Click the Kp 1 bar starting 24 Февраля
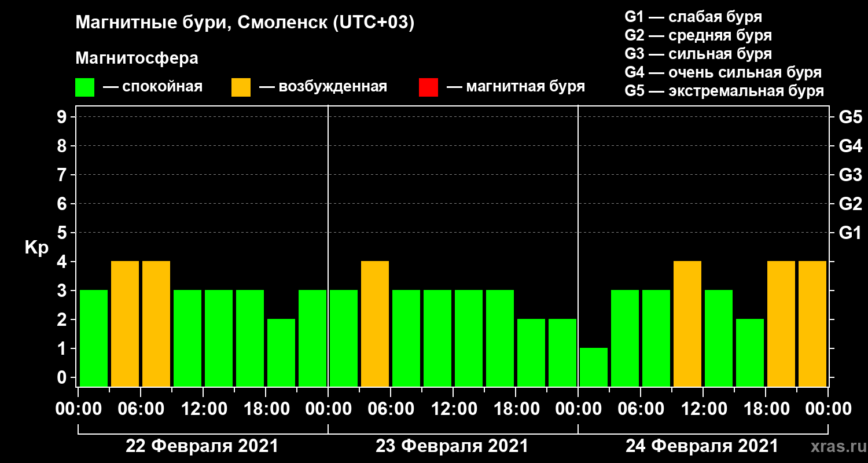This screenshot has width=868, height=463. coord(594,367)
